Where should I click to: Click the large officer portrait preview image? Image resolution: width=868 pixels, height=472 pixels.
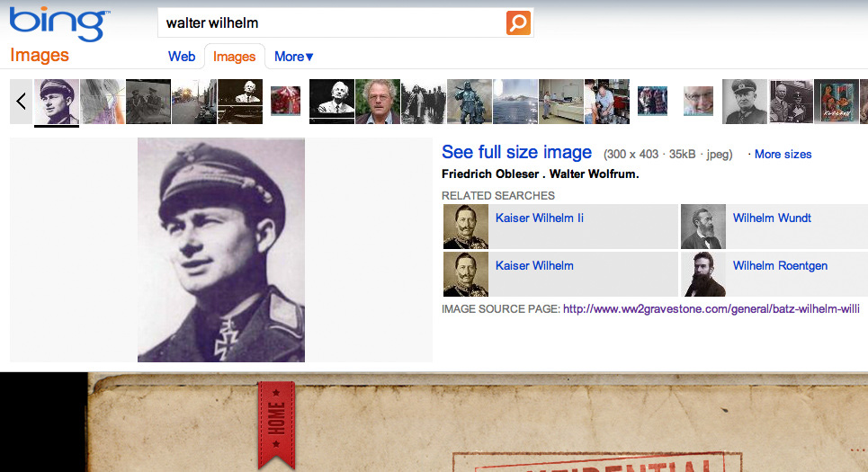click(221, 250)
